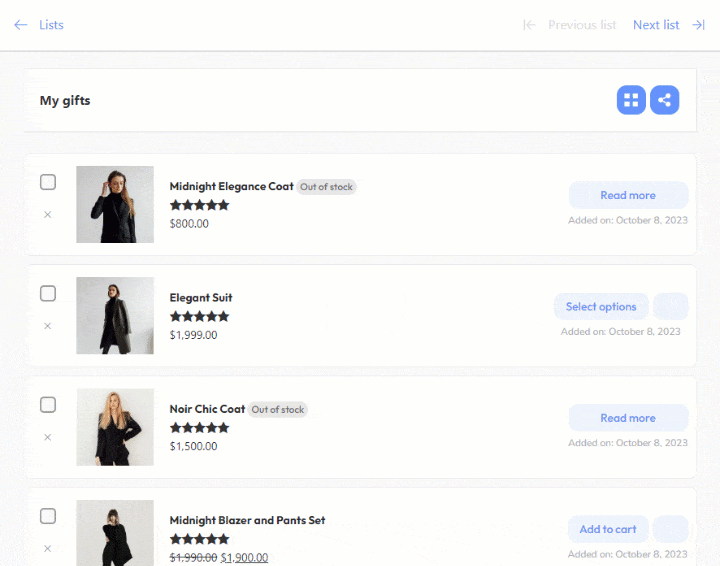This screenshot has height=566, width=720.
Task: Add Midnight Blazer and Pants Set to cart
Action: pos(608,529)
